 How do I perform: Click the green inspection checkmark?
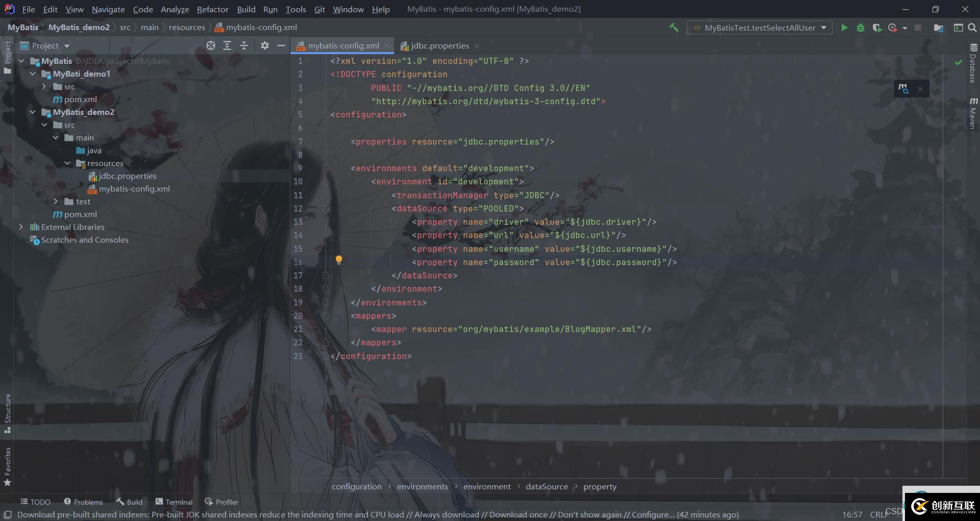pos(959,62)
